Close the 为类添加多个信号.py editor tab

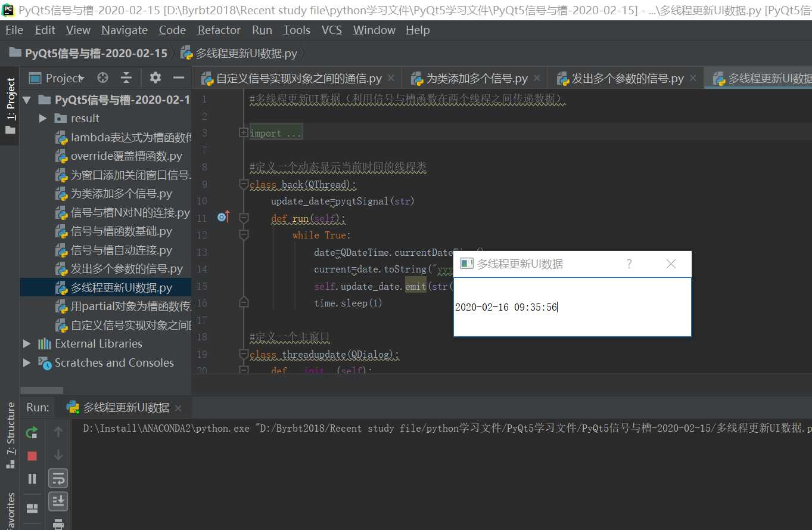pyautogui.click(x=537, y=78)
